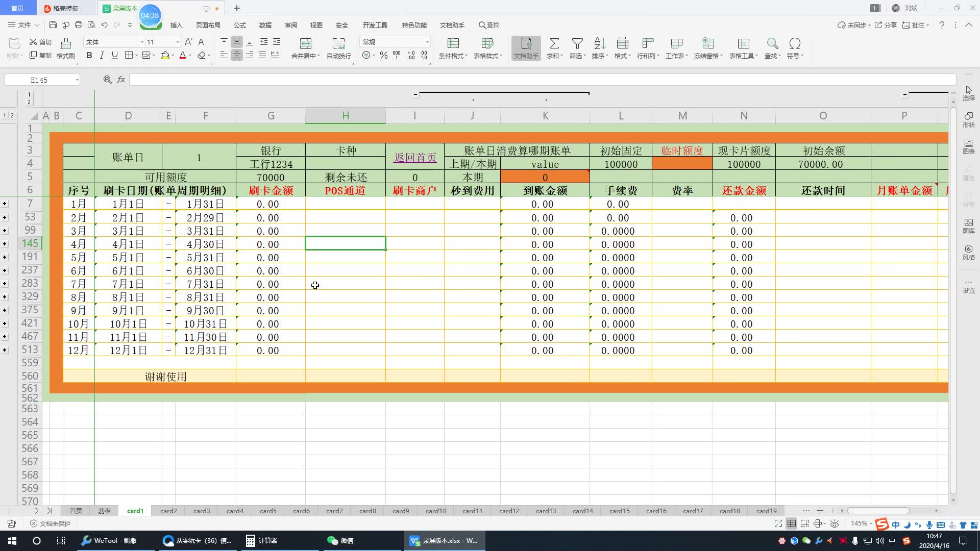Open the font name 宋体 dropdown
This screenshot has height=551, width=980.
click(142, 42)
